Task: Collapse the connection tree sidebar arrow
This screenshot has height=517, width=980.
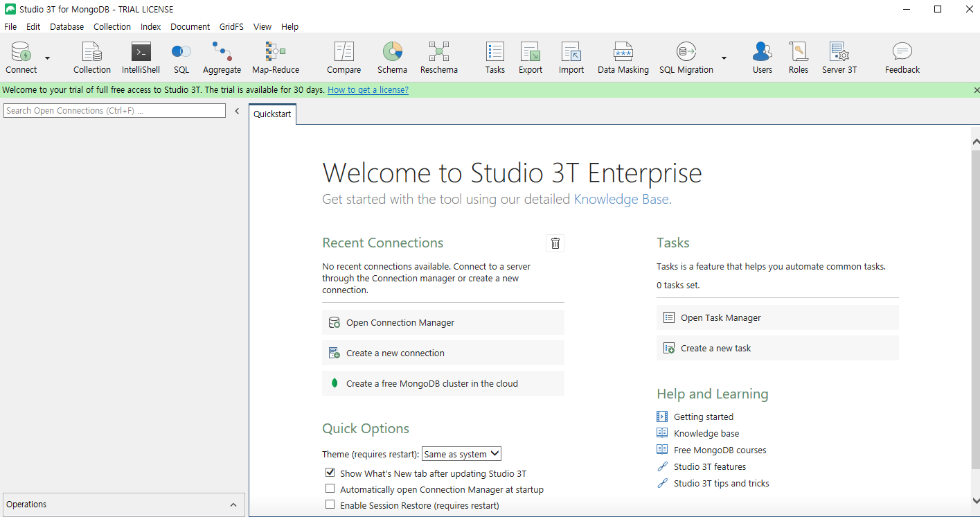Action: point(237,111)
